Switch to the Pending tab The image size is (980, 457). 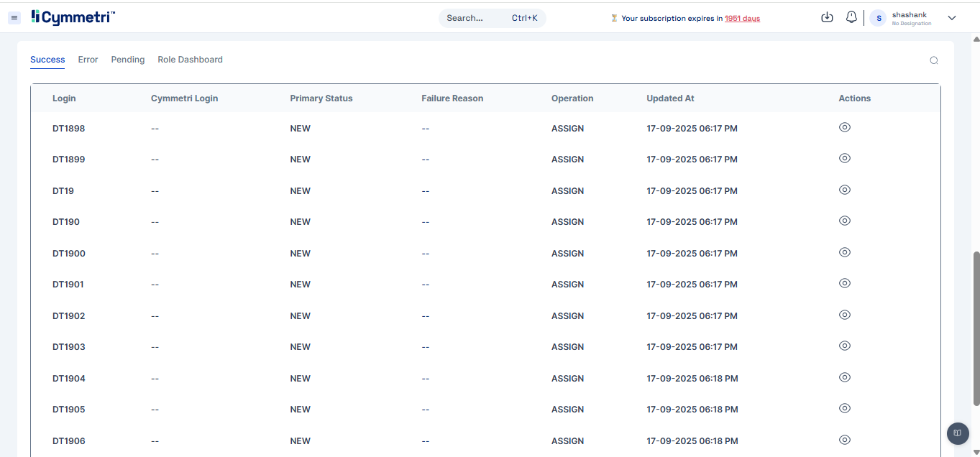(x=128, y=60)
